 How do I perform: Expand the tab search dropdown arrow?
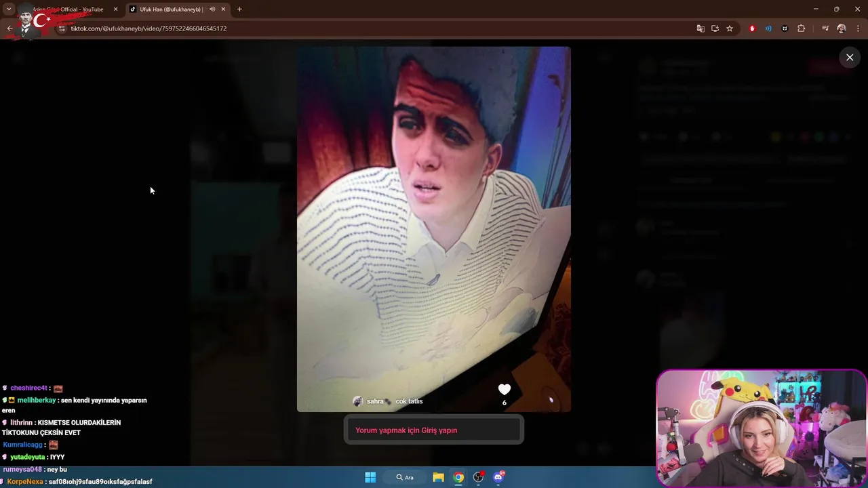(x=9, y=9)
